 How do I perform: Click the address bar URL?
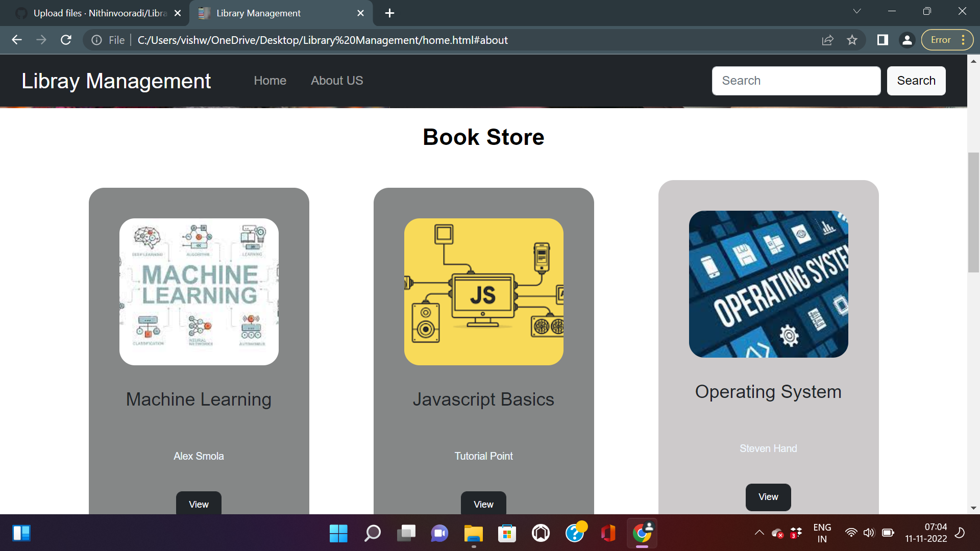coord(323,40)
